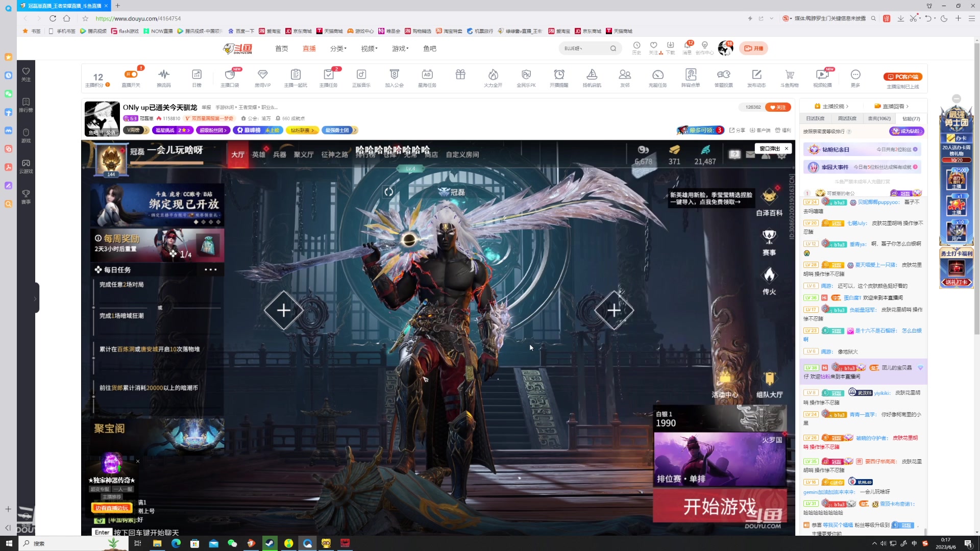Open Steam from the Windows taskbar
The width and height of the screenshot is (980, 551).
[270, 543]
